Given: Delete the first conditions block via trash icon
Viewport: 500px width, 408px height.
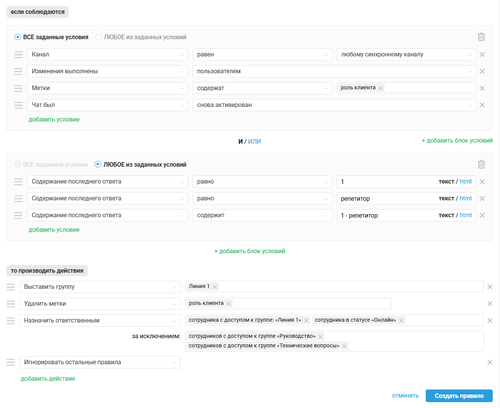Looking at the screenshot, I should tap(481, 37).
